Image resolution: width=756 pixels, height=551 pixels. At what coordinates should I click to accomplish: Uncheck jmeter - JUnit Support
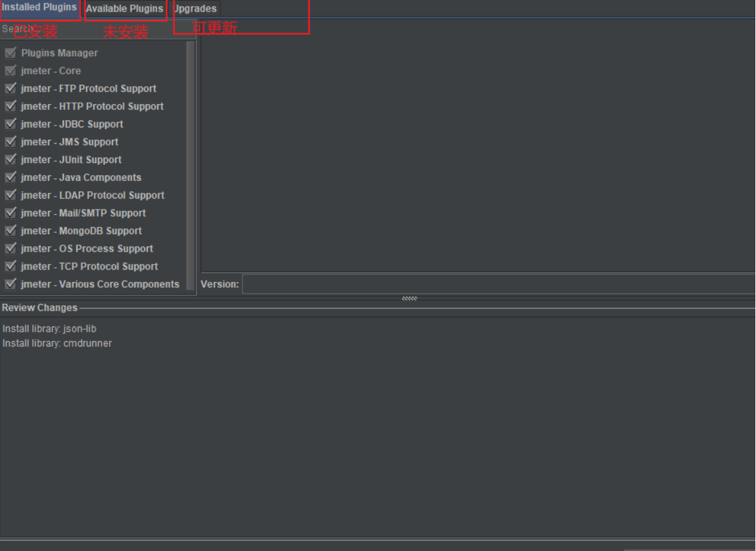click(10, 159)
